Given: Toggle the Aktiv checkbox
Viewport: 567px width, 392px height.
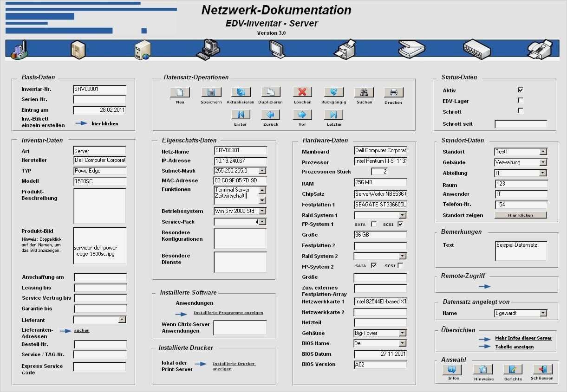Looking at the screenshot, I should point(521,90).
